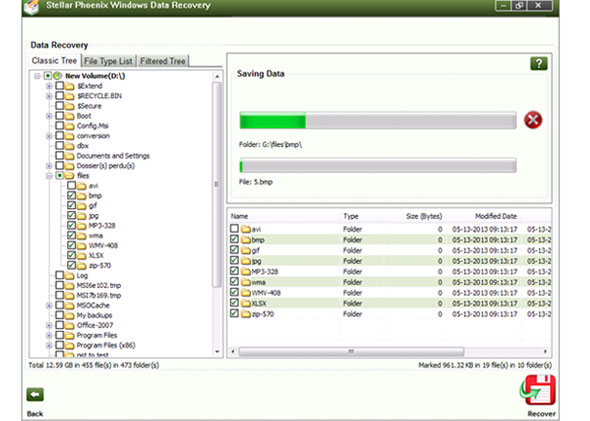
Task: Expand the Program Files folder node
Action: tap(49, 335)
